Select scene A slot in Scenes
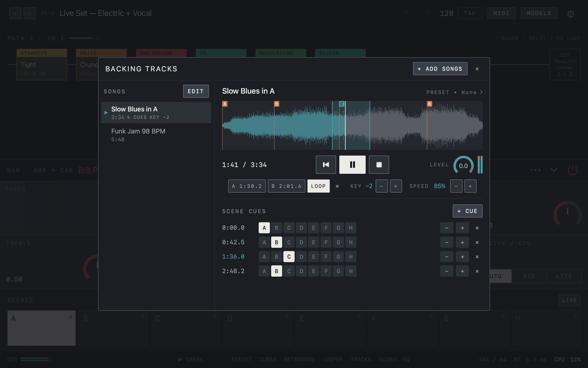The width and height of the screenshot is (588, 368). pos(42,328)
